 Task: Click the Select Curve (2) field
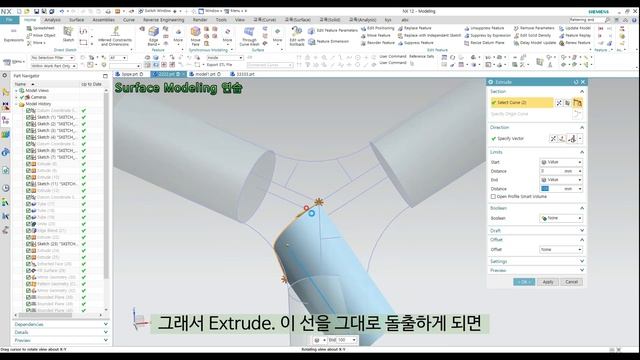point(522,103)
